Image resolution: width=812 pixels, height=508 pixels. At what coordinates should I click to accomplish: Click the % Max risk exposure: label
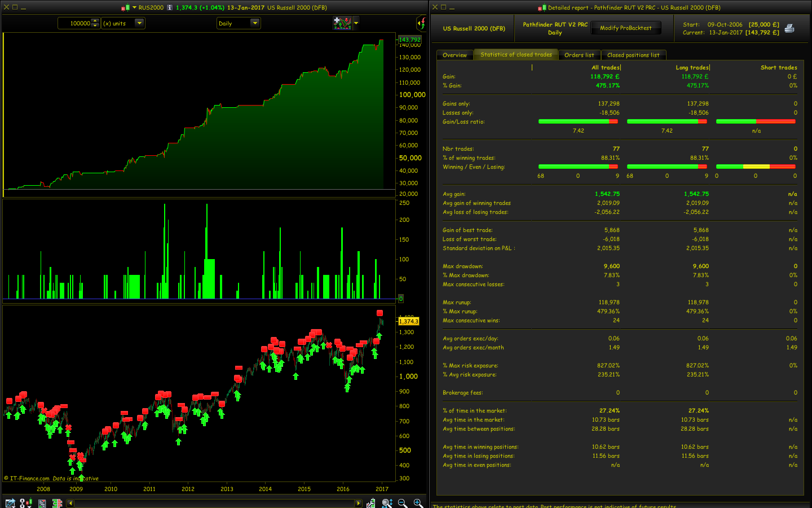point(470,365)
